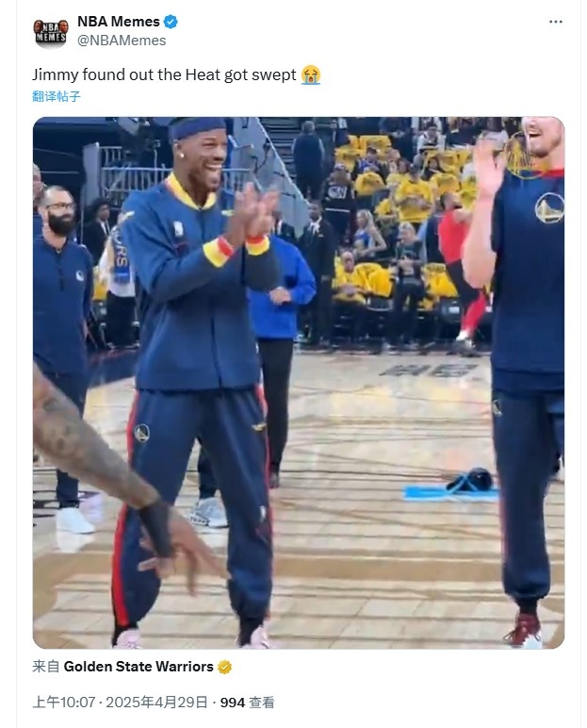587x728 pixels.
Task: Click the Warriors logo on the right player's shirt
Action: 549,207
